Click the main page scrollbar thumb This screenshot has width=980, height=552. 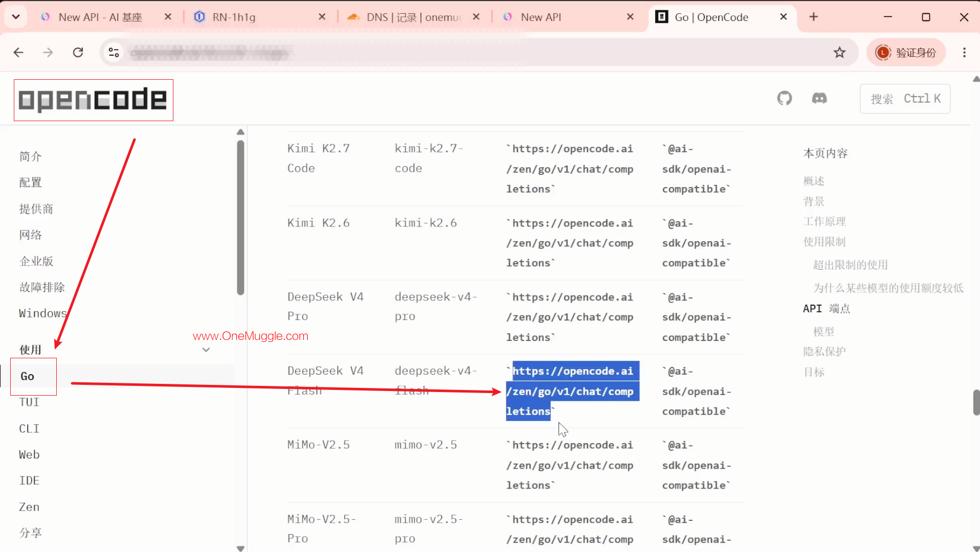click(x=976, y=402)
